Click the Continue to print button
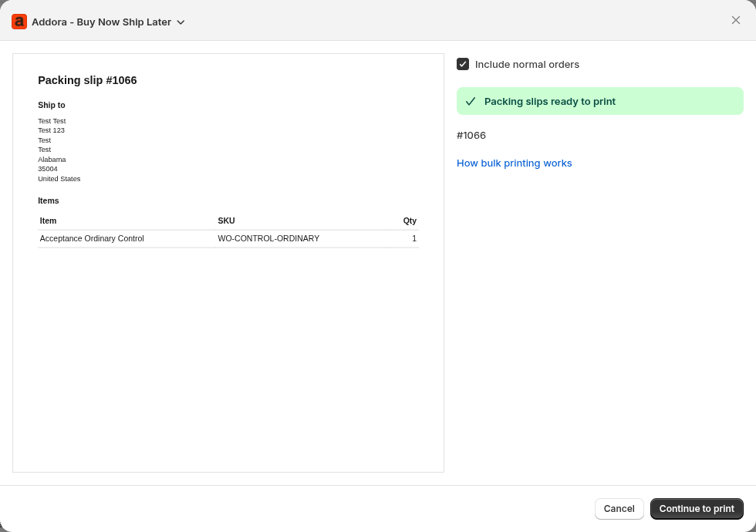756x532 pixels. click(x=697, y=508)
